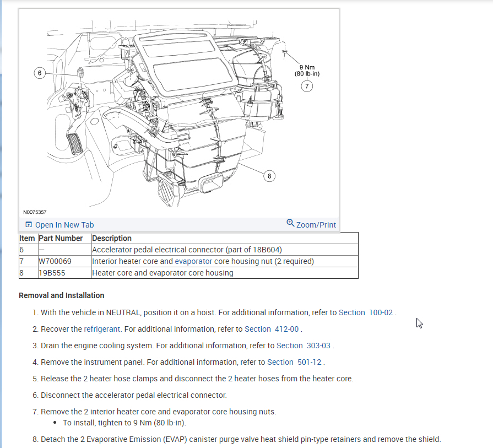Click the Zoom/Print magnifier icon
The height and width of the screenshot is (448, 493).
[290, 223]
